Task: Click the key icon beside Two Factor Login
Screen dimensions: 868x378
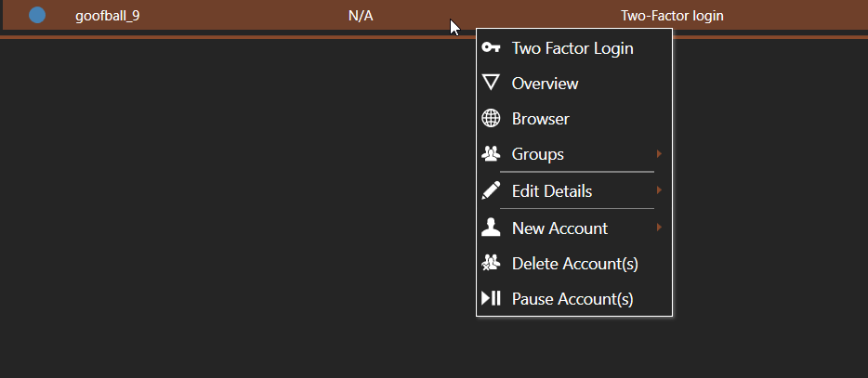Action: tap(491, 48)
